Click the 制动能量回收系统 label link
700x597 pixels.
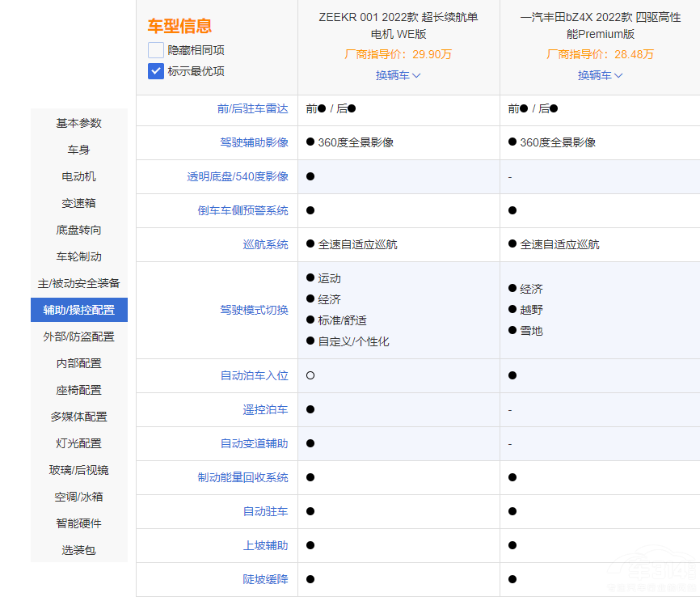(x=242, y=477)
